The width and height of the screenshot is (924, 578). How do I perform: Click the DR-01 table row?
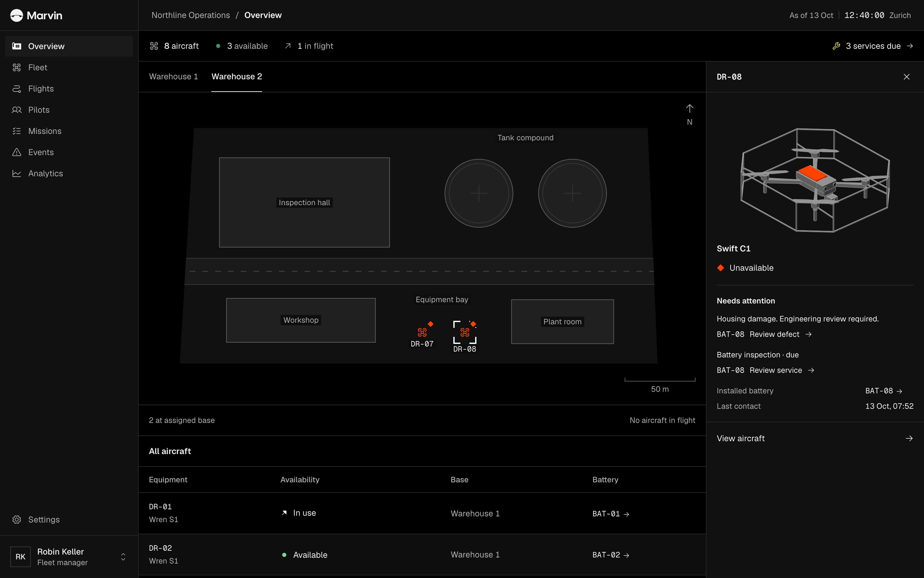[422, 513]
